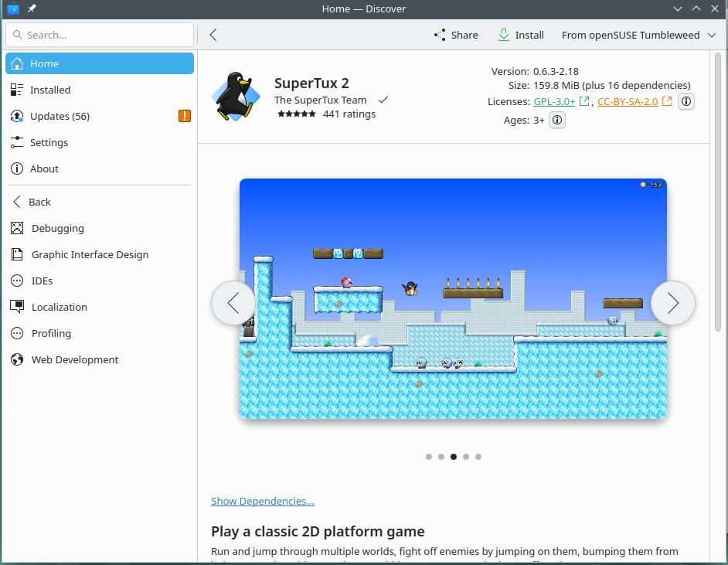Screen dimensions: 728x565
Task: Click The SuperTux Team author name
Action: [x=321, y=100]
